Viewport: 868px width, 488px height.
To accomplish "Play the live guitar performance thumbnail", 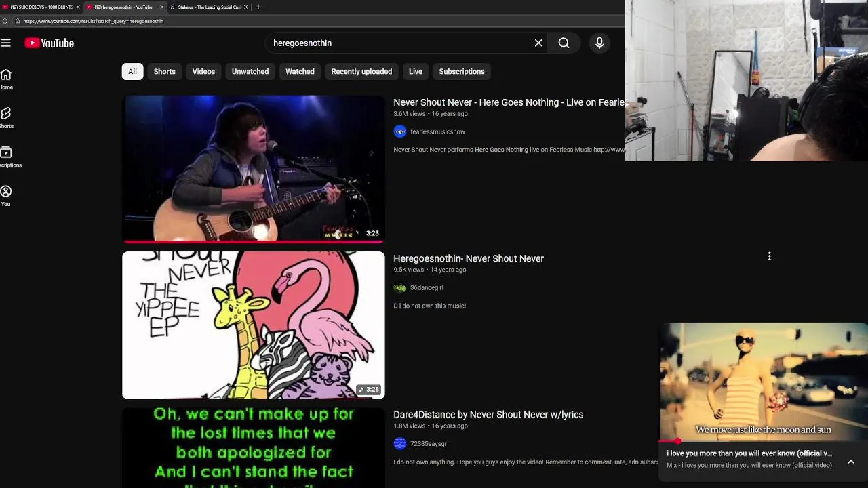I will coord(254,169).
